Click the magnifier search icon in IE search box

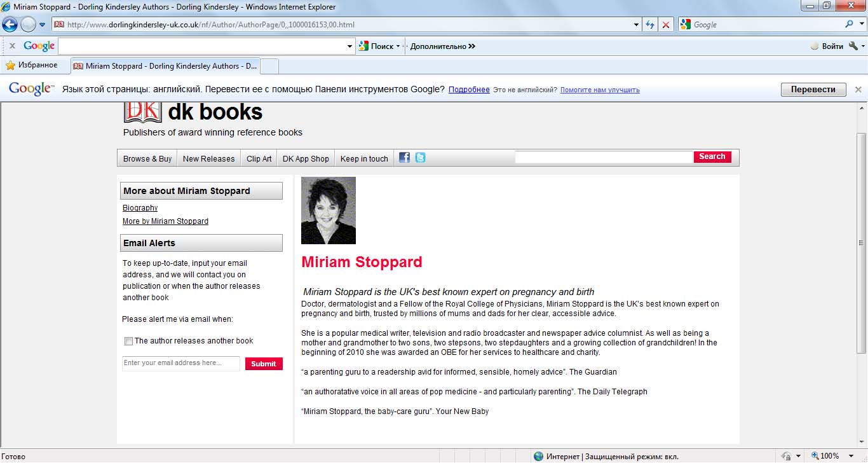pos(849,25)
